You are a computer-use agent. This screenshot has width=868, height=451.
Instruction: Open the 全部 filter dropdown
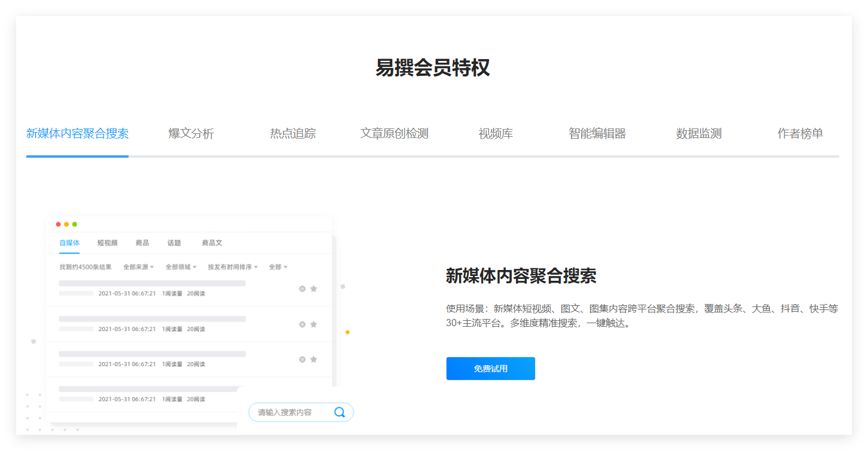pyautogui.click(x=278, y=267)
